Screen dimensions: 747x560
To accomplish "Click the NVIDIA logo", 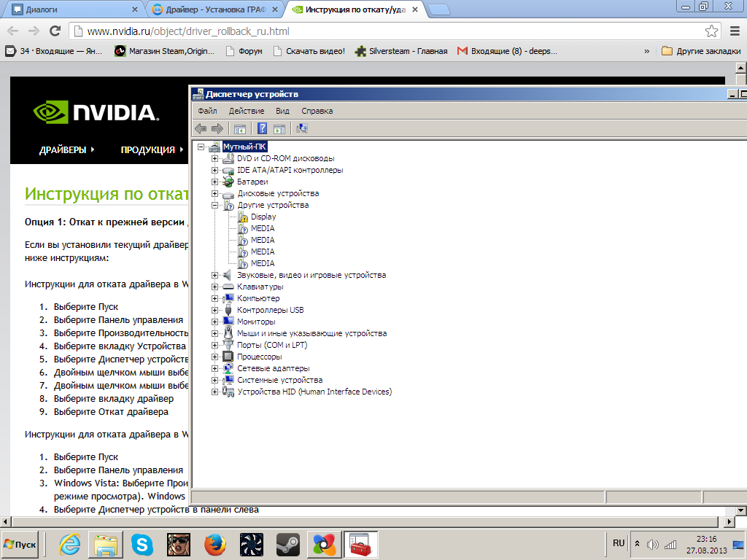I will tap(96, 112).
